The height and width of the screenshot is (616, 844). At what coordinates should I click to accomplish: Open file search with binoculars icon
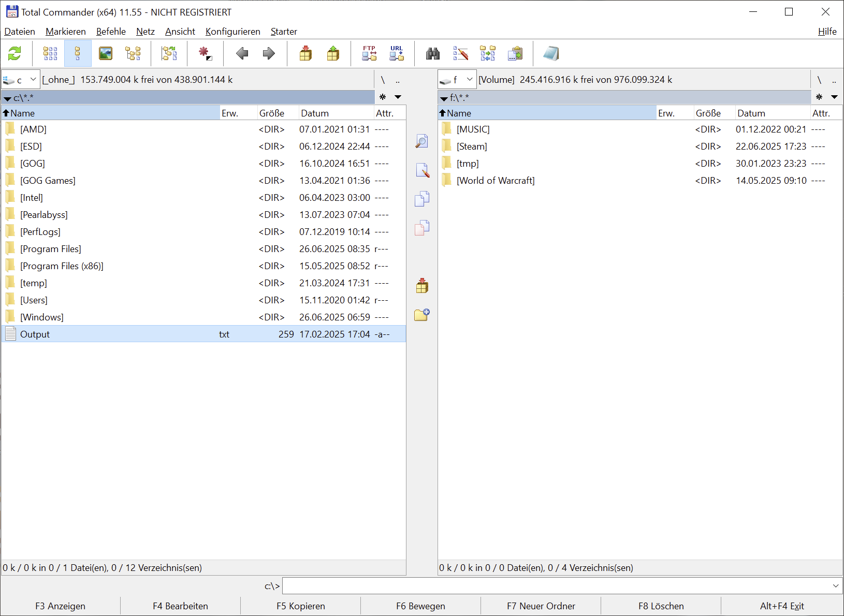[x=433, y=53]
